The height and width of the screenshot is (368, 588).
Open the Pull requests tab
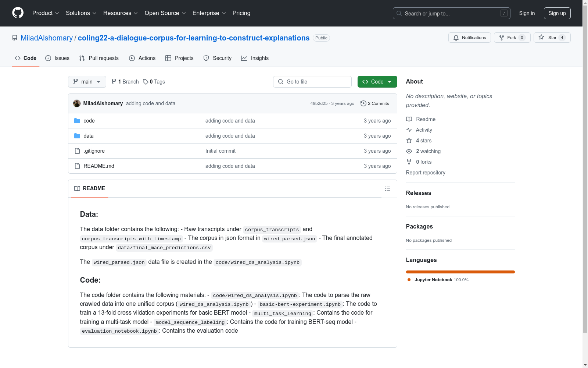(x=99, y=58)
